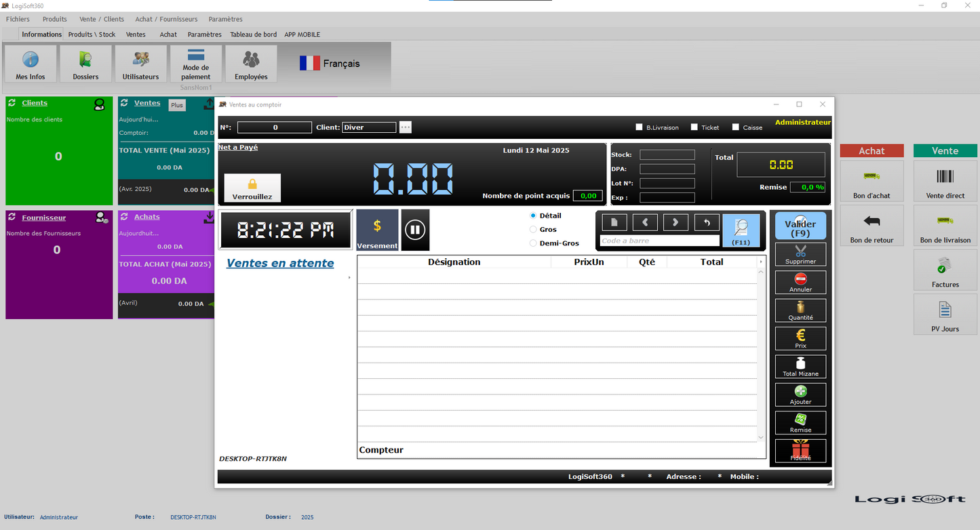Click into the Code a barre field
This screenshot has height=530, width=980.
(x=659, y=241)
